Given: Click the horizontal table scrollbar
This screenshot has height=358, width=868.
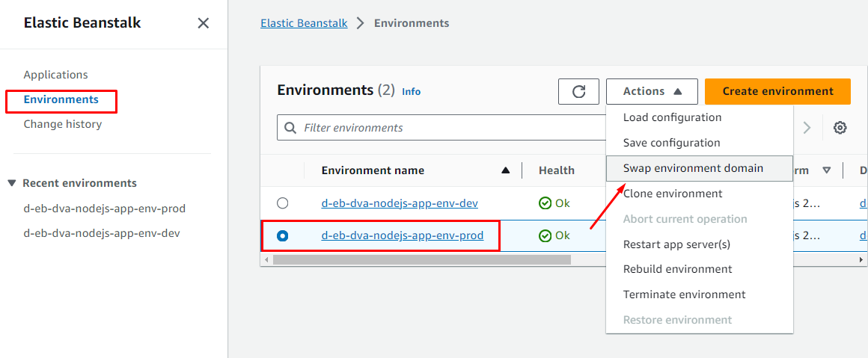Looking at the screenshot, I should tap(421, 259).
